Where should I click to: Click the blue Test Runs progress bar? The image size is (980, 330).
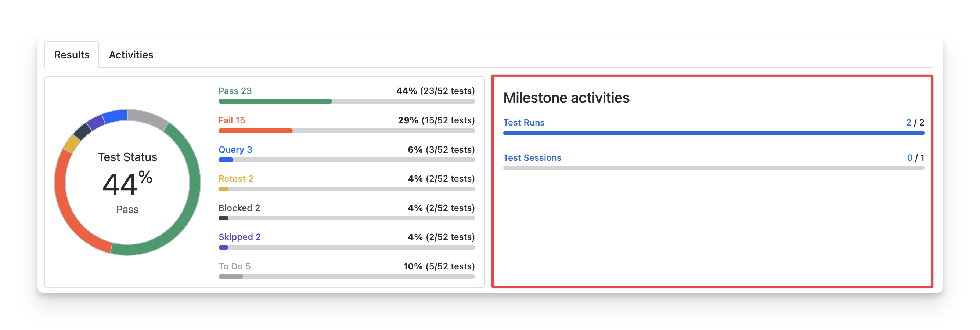(713, 133)
